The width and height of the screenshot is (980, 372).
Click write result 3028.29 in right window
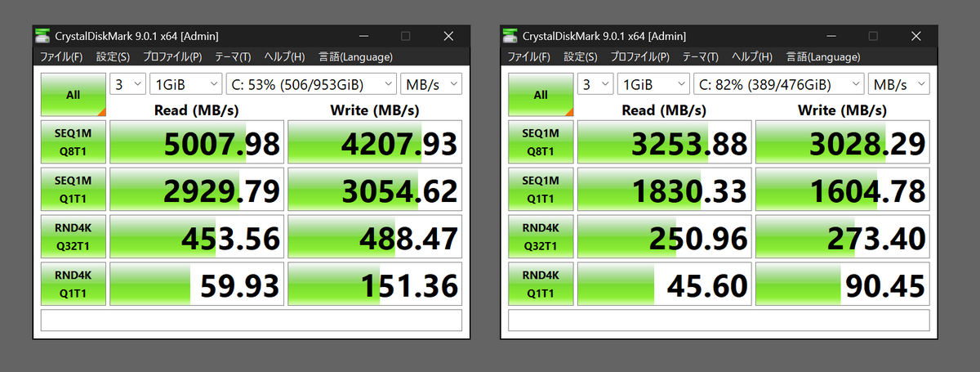(842, 144)
